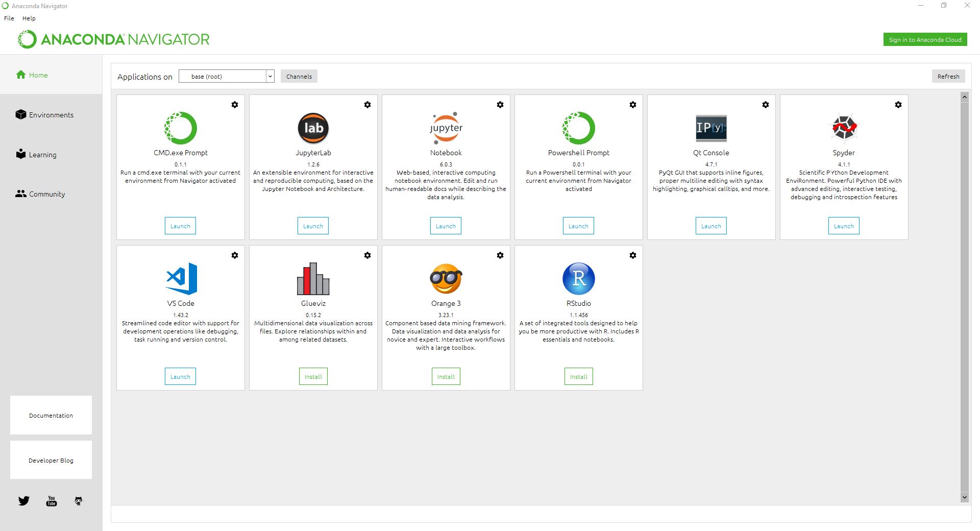
Task: Open the Help menu
Action: 29,18
